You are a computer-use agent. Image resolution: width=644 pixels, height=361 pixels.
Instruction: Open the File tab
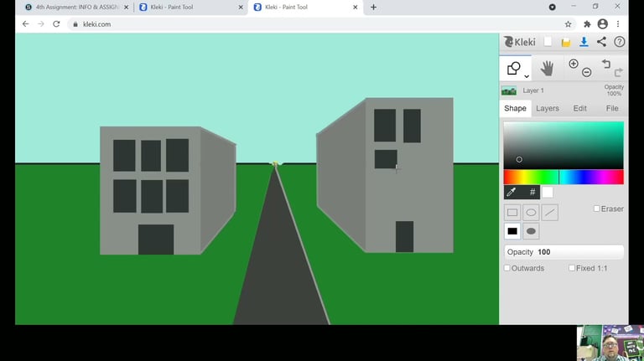(612, 108)
